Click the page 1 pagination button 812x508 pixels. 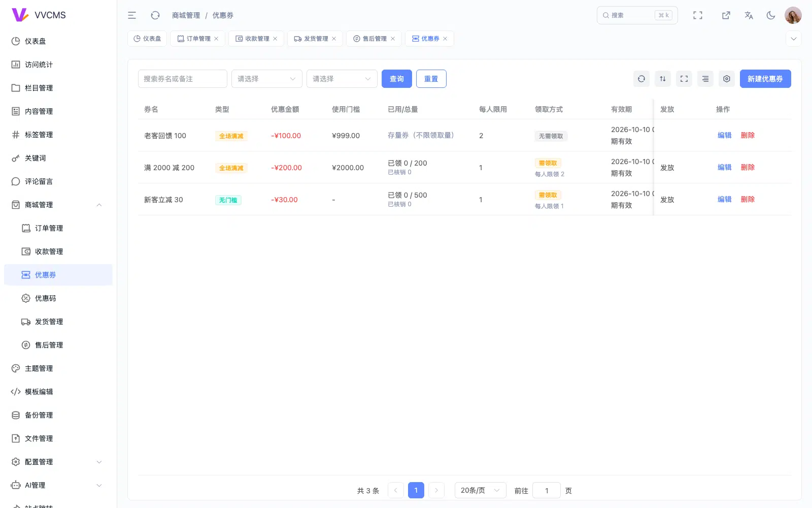416,490
